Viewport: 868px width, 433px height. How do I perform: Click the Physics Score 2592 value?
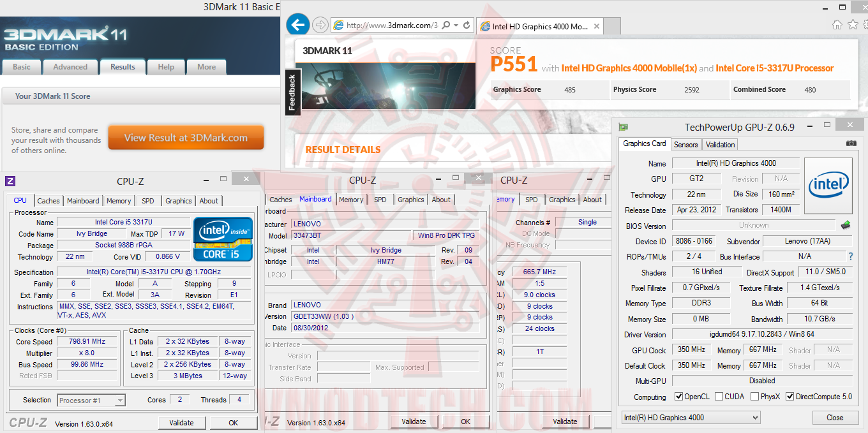pyautogui.click(x=692, y=90)
